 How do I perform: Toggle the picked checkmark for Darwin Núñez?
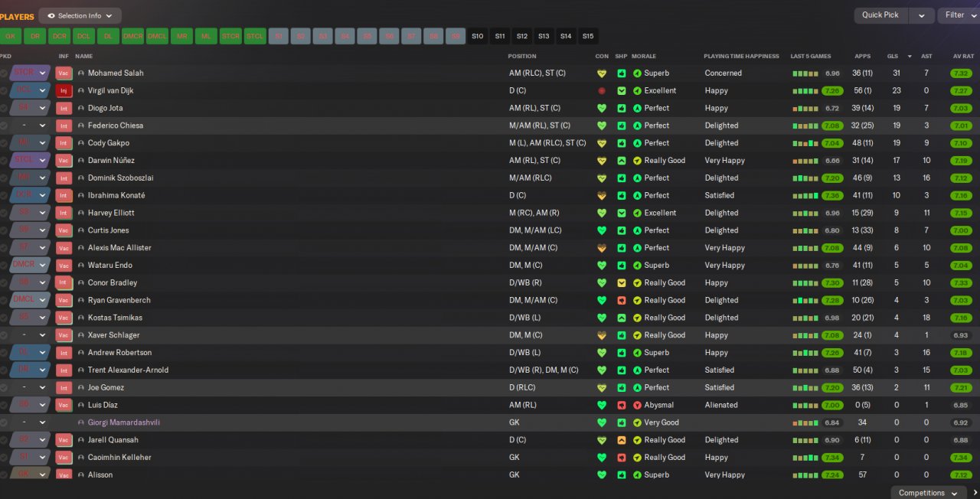coord(4,161)
